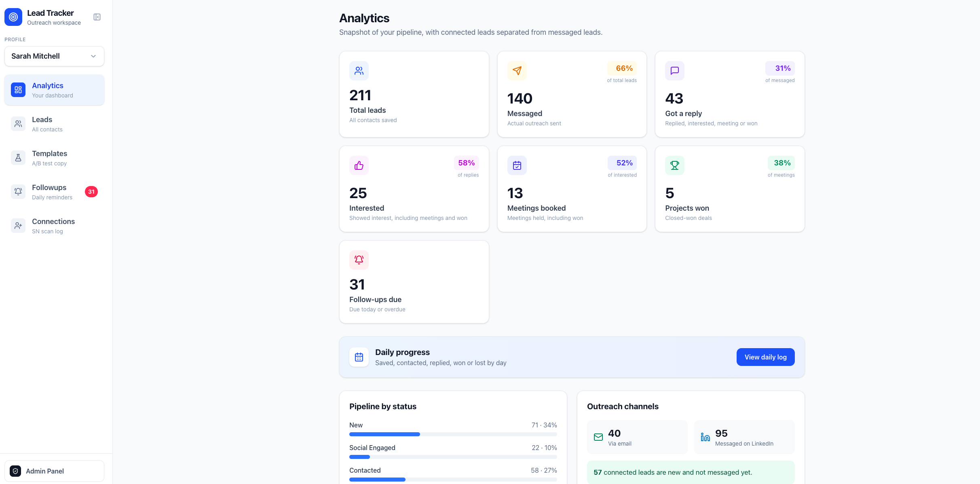
Task: Click the Got a reply chat icon
Action: pyautogui.click(x=675, y=71)
